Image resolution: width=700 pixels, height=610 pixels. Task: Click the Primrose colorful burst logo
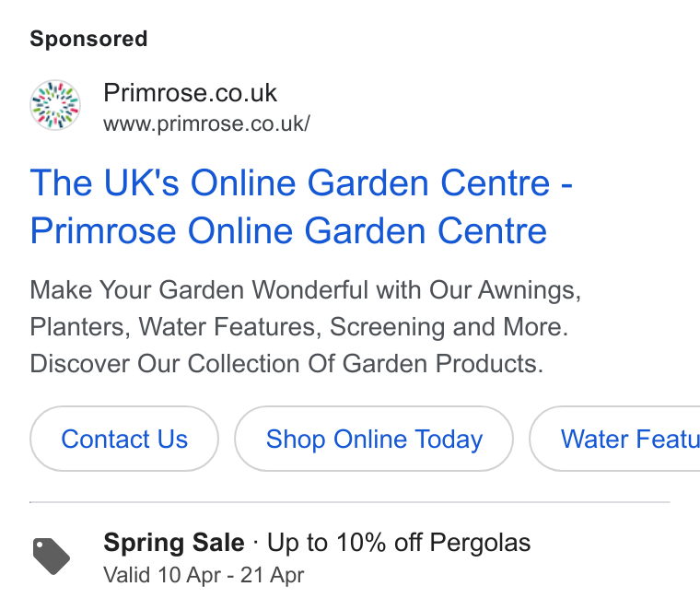point(55,105)
